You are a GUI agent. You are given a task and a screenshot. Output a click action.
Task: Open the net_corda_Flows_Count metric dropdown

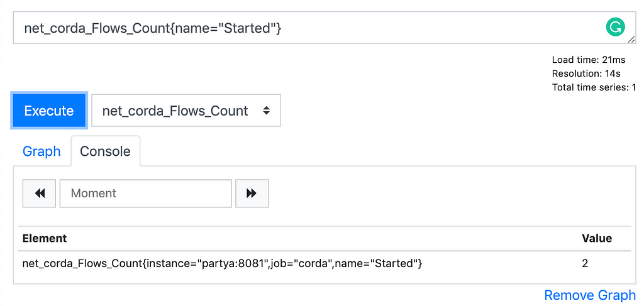[x=186, y=111]
